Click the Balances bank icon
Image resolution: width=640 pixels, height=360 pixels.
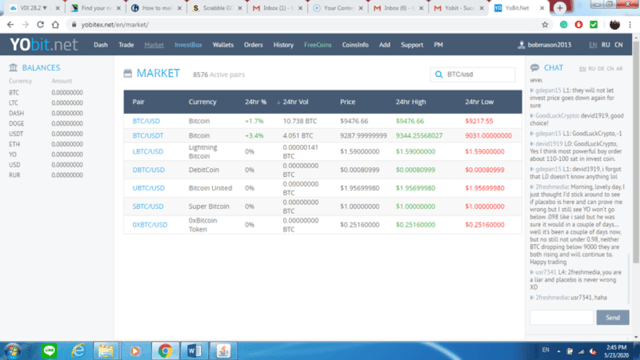tap(13, 68)
